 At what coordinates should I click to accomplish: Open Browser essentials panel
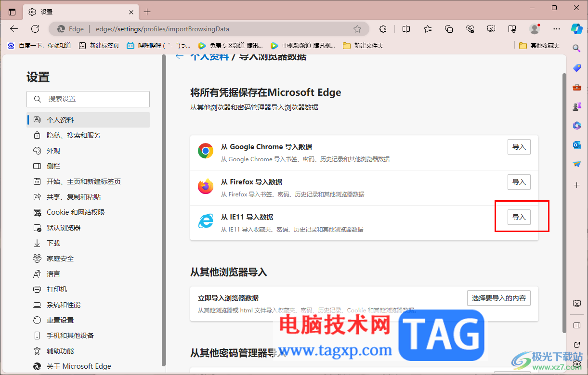470,29
